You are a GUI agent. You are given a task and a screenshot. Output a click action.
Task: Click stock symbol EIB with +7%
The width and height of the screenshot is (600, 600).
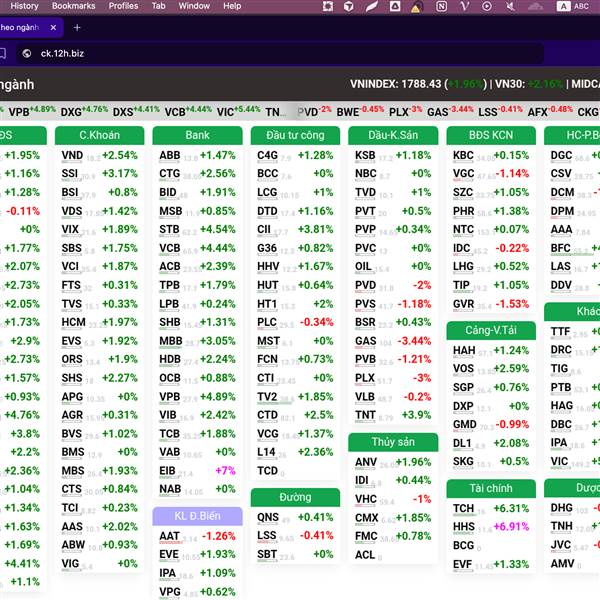click(x=167, y=471)
